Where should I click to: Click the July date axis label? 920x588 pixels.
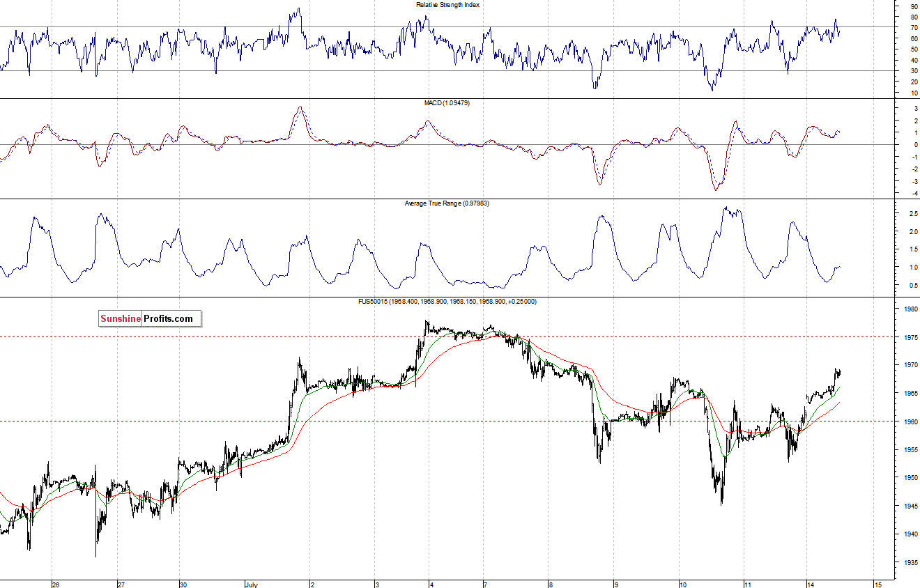[x=252, y=584]
